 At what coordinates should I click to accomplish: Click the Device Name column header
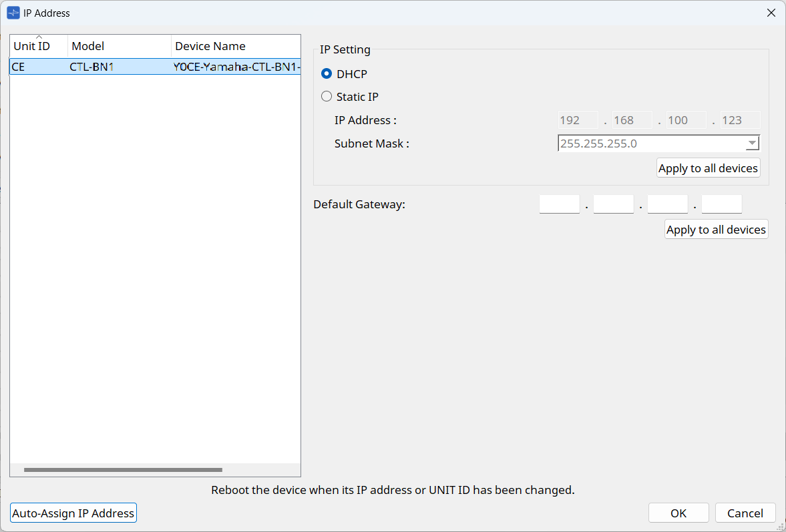(235, 46)
